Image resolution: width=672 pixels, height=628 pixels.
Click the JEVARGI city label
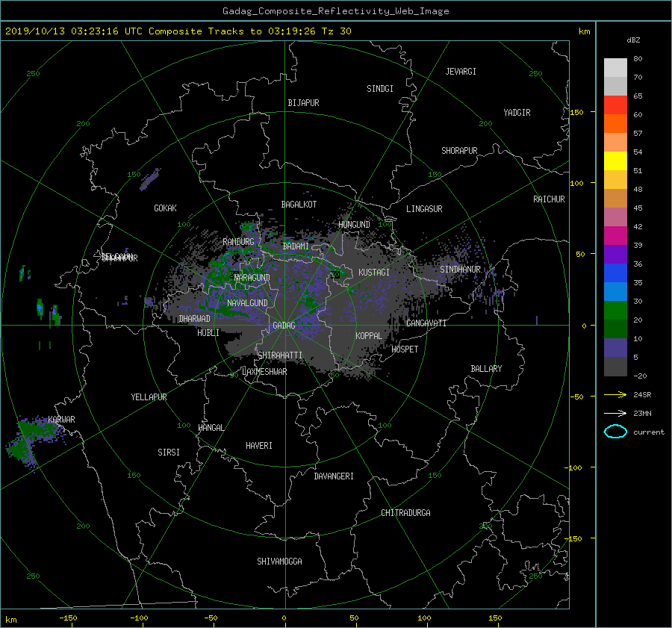pyautogui.click(x=461, y=72)
